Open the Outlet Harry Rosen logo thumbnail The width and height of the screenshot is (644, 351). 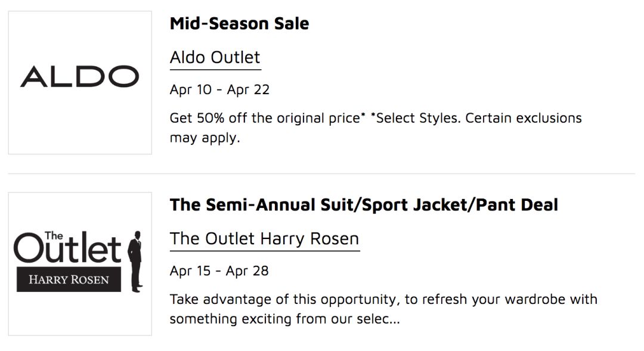[x=80, y=264]
